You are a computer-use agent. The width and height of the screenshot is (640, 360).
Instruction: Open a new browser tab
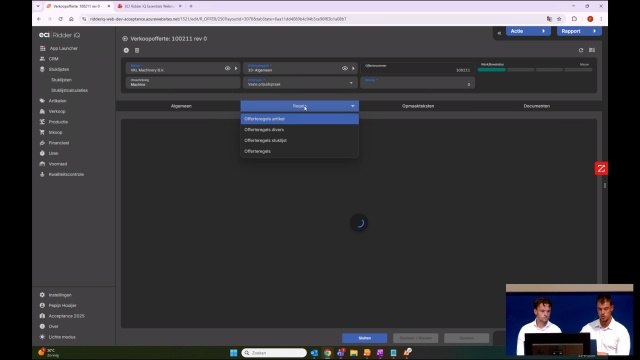point(191,6)
